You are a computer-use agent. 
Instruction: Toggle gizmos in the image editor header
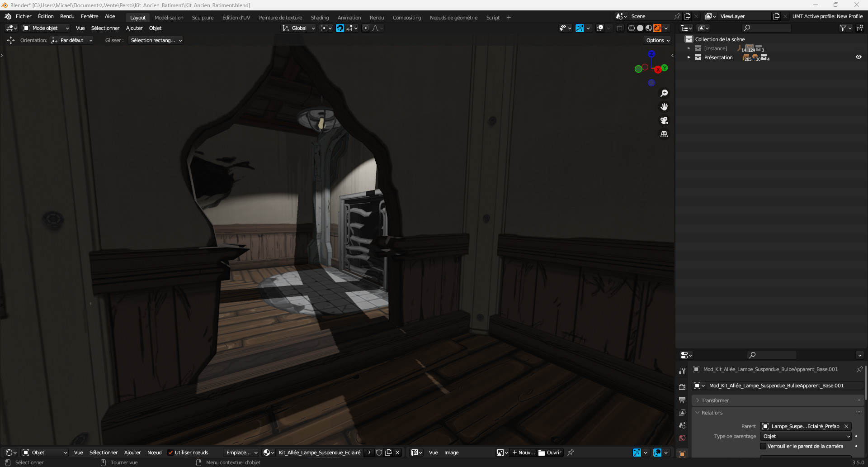click(x=637, y=453)
